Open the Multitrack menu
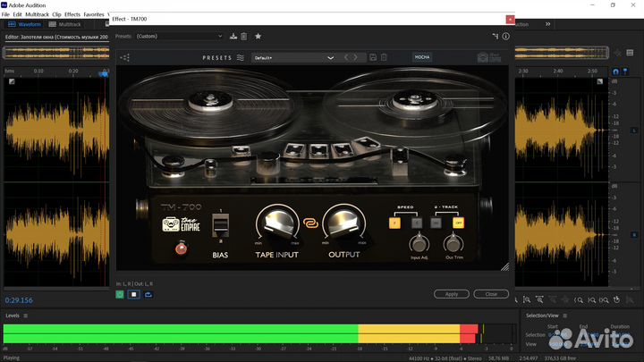This screenshot has height=362, width=644. 37,14
